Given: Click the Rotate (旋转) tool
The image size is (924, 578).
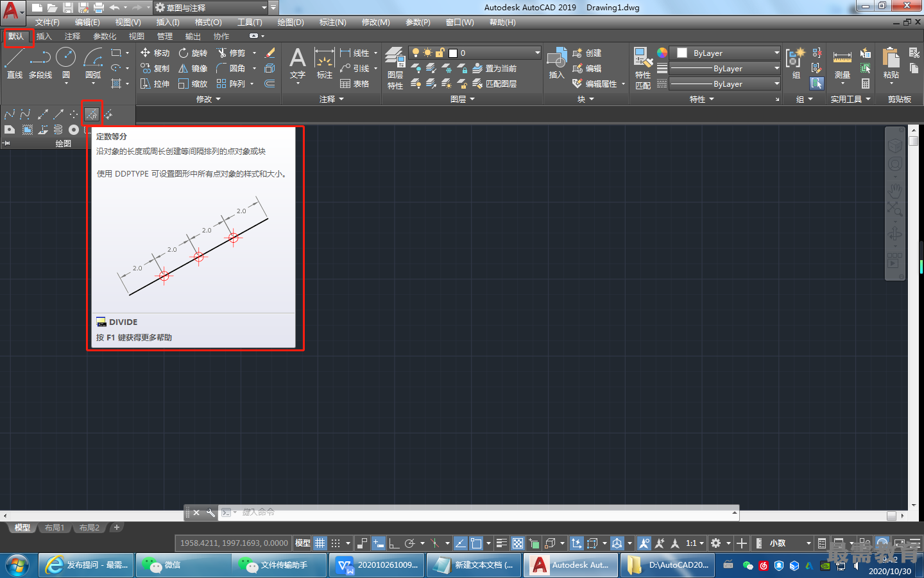Looking at the screenshot, I should [x=193, y=53].
